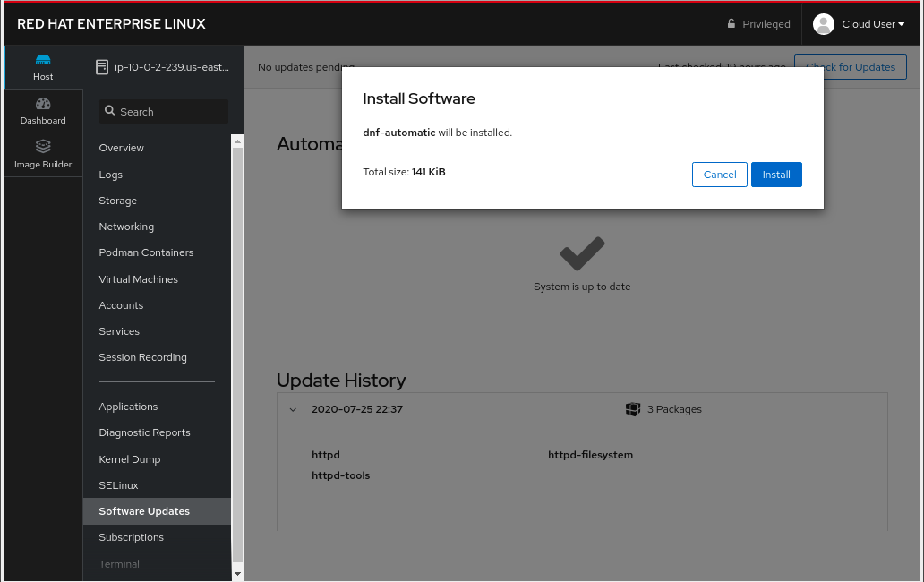Image resolution: width=924 pixels, height=582 pixels.
Task: Cancel the Install Software dialog
Action: pyautogui.click(x=720, y=175)
